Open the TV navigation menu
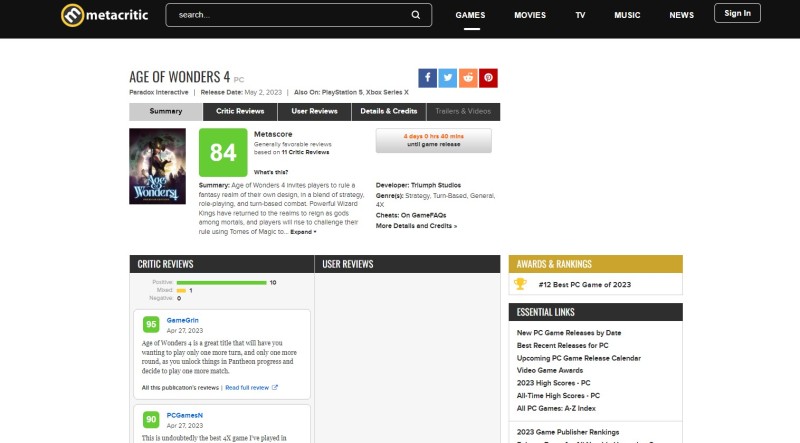 580,15
